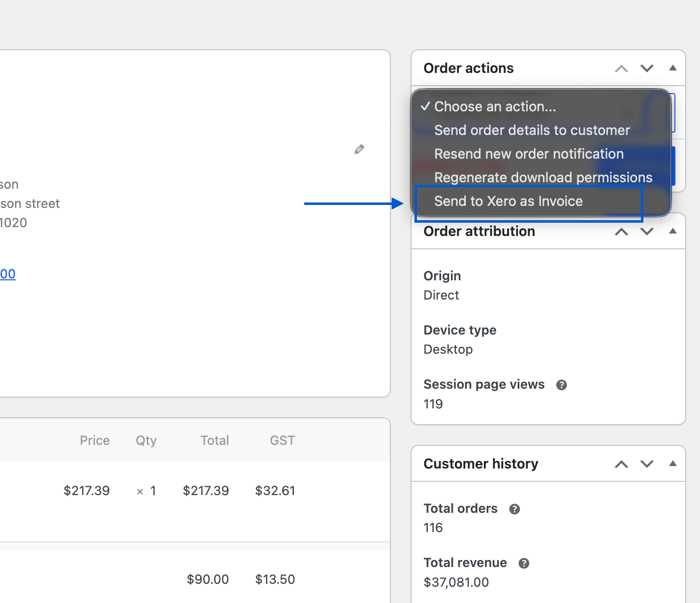Click the pencil edit icon in address panel
The width and height of the screenshot is (700, 603).
(359, 149)
